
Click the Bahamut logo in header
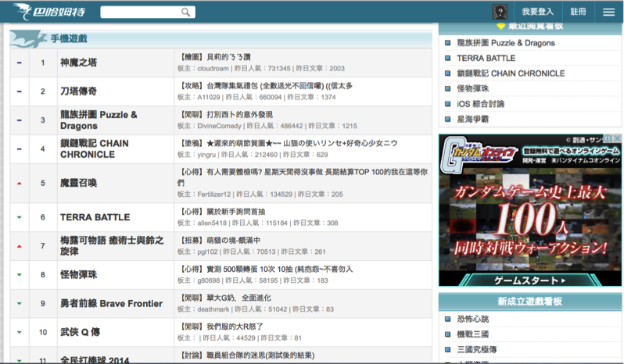(49, 12)
